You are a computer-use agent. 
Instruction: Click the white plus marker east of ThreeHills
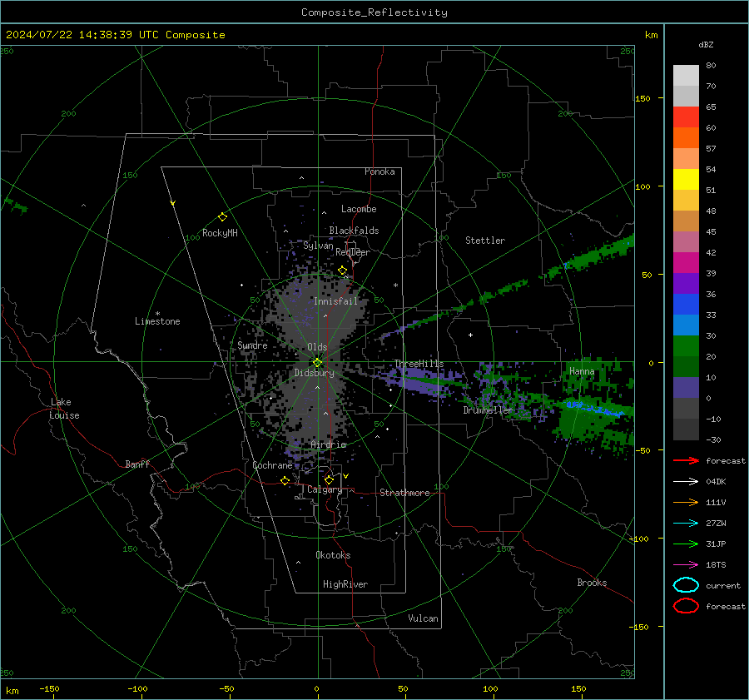click(x=470, y=335)
